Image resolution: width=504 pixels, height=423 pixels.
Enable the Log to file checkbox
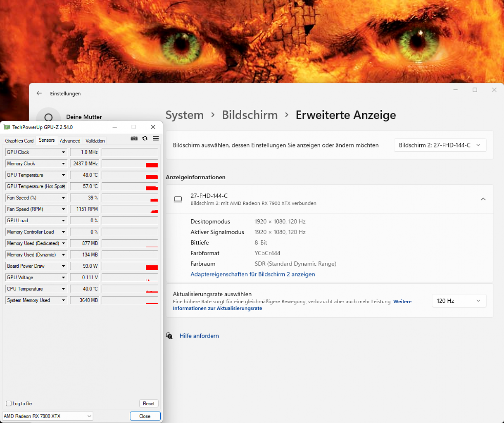9,404
